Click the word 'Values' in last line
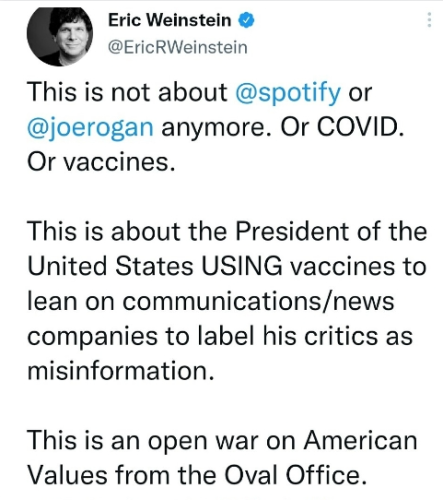This screenshot has width=443, height=500. click(x=67, y=475)
